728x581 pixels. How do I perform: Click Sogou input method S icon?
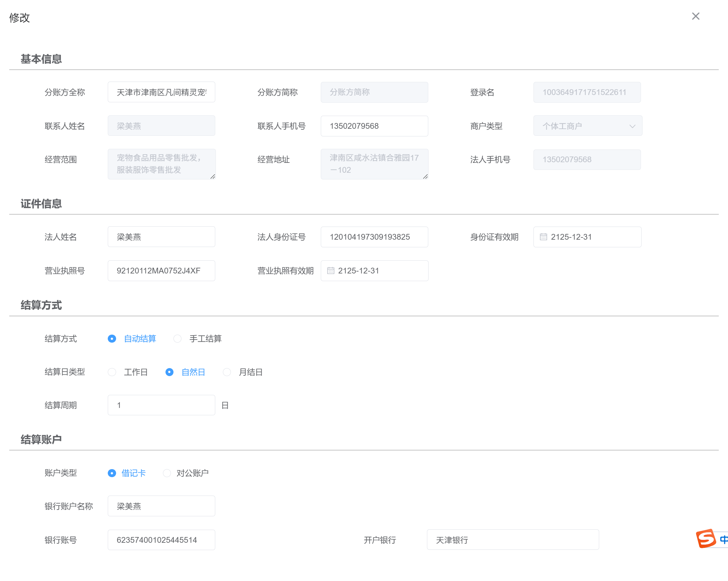706,538
